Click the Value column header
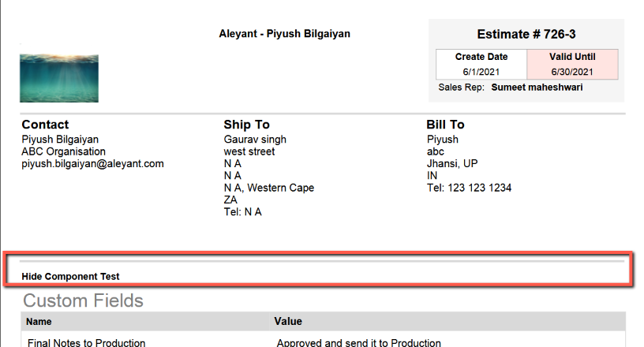 click(x=288, y=322)
